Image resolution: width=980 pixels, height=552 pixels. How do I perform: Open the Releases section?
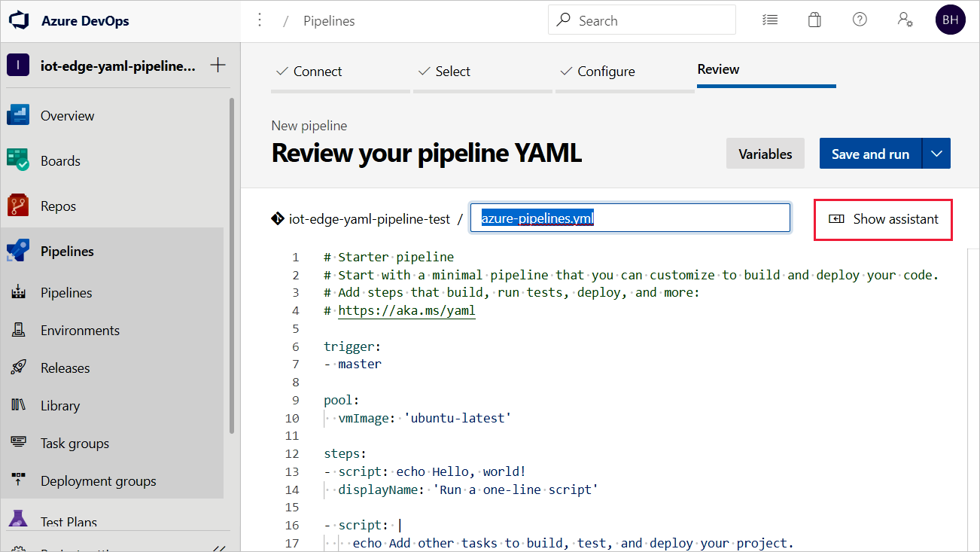[x=63, y=367]
